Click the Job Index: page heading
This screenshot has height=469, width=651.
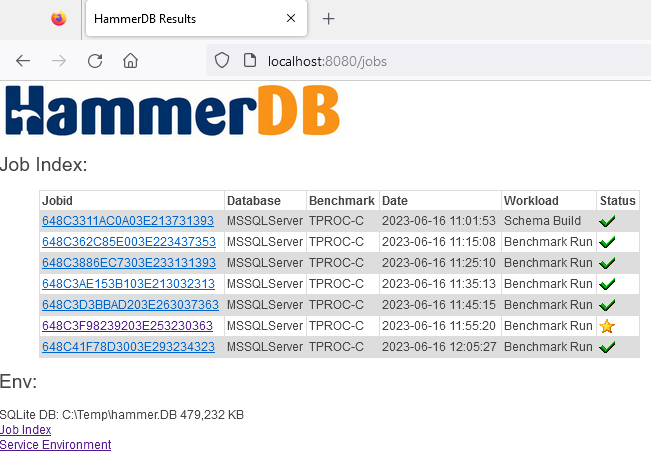[x=44, y=164]
